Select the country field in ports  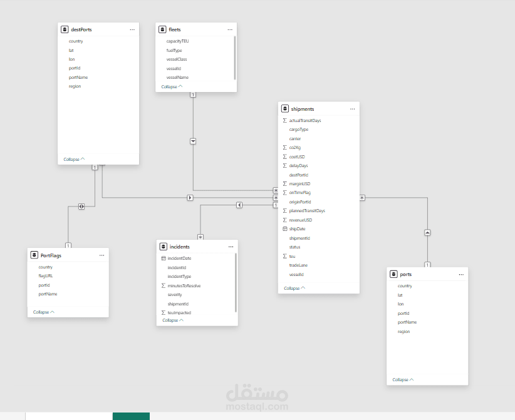pos(405,286)
